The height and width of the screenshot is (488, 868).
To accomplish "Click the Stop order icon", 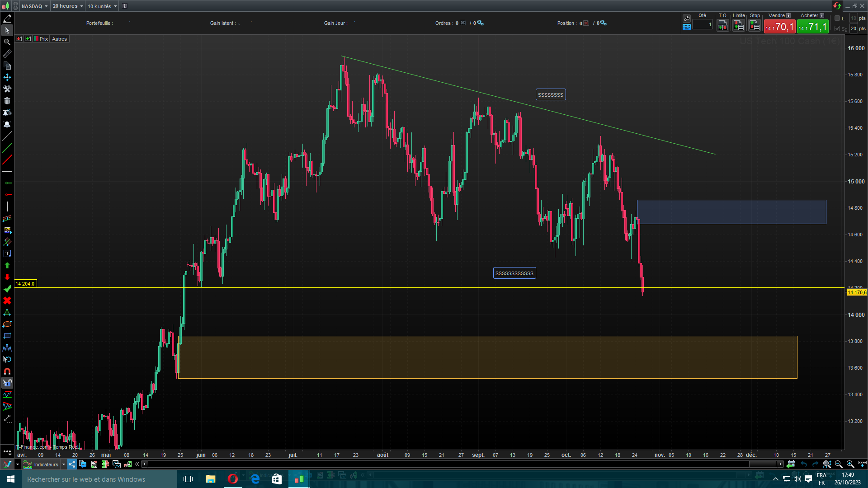I will point(755,26).
